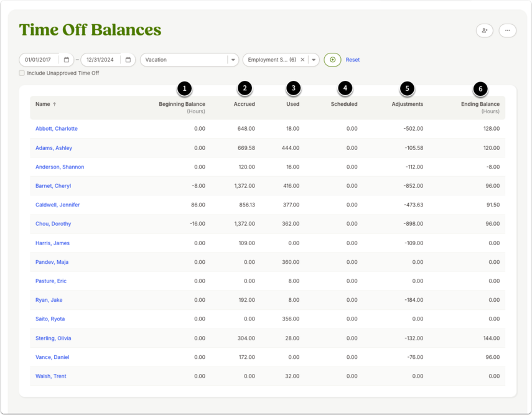Select Pandev's used value 360.00
The height and width of the screenshot is (415, 532).
tap(291, 262)
